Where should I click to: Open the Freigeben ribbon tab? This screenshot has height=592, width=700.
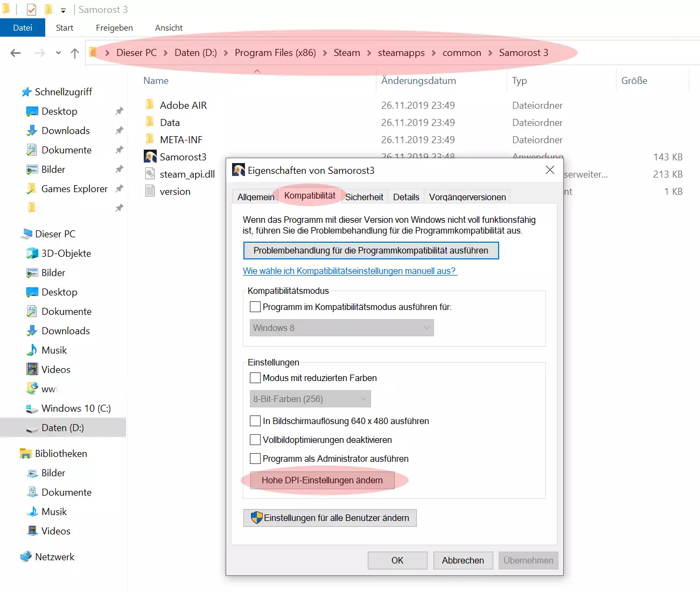(114, 28)
